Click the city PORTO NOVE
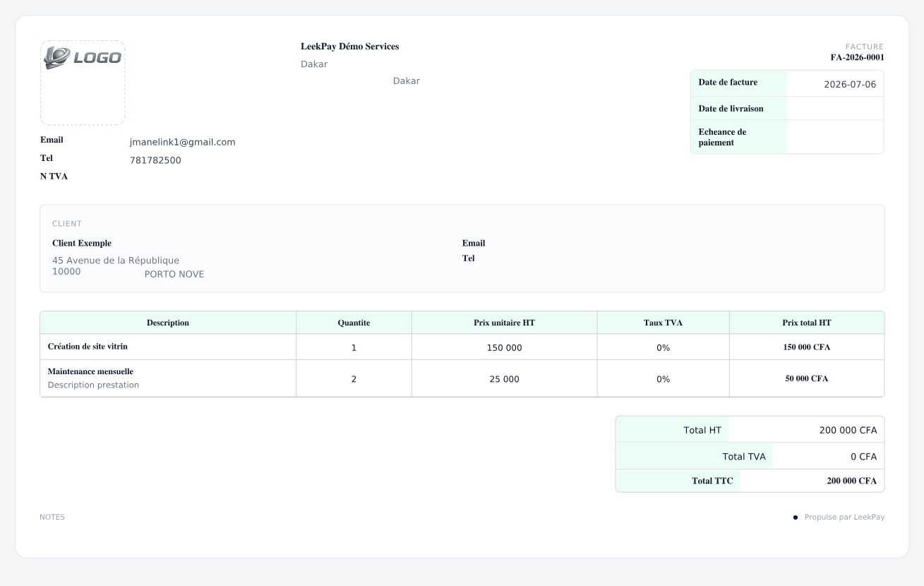Screen dimensions: 924x586 [174, 275]
